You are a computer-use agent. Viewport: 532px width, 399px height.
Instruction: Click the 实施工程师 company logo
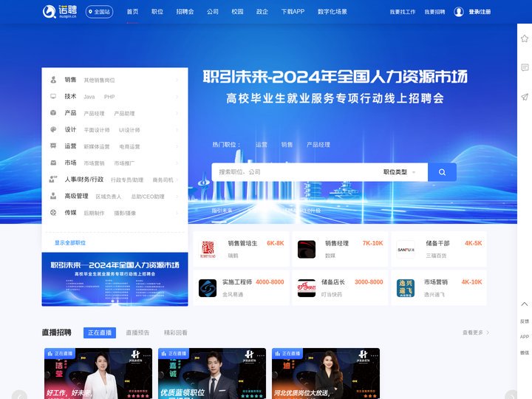[x=208, y=288]
